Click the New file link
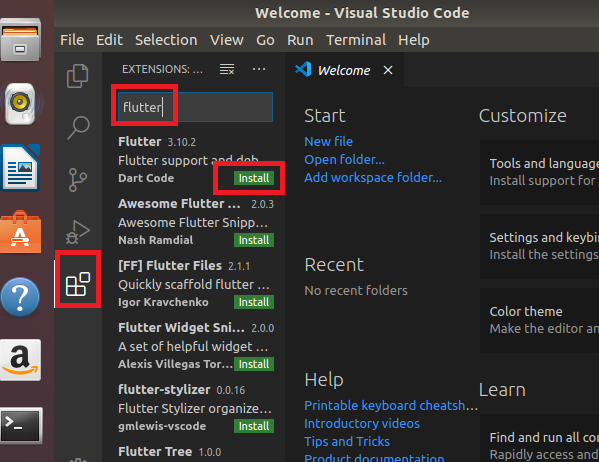Screen dimensions: 599x462 [328, 141]
